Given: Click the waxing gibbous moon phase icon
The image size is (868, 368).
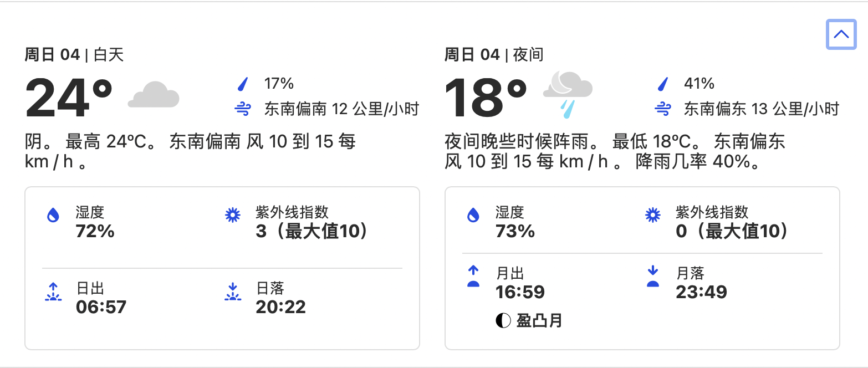Looking at the screenshot, I should coord(503,320).
